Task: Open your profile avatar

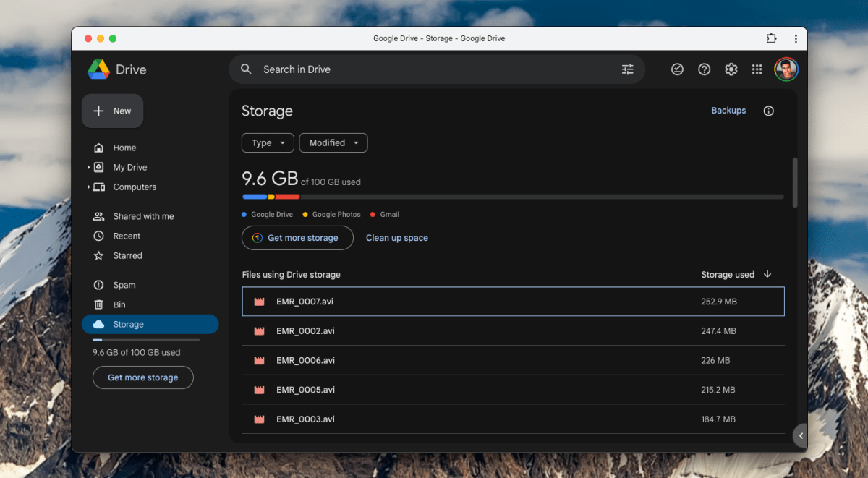Action: pyautogui.click(x=786, y=69)
